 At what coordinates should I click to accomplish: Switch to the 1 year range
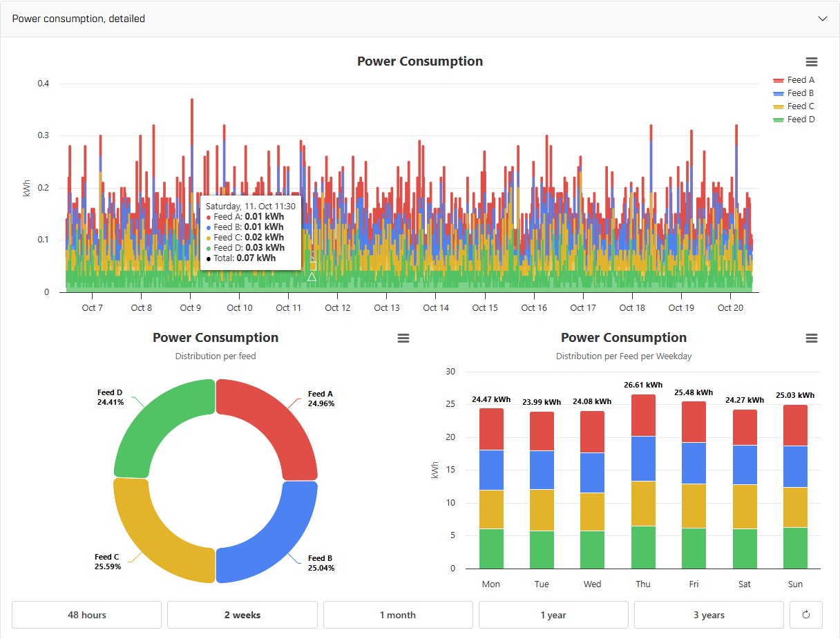tap(553, 615)
